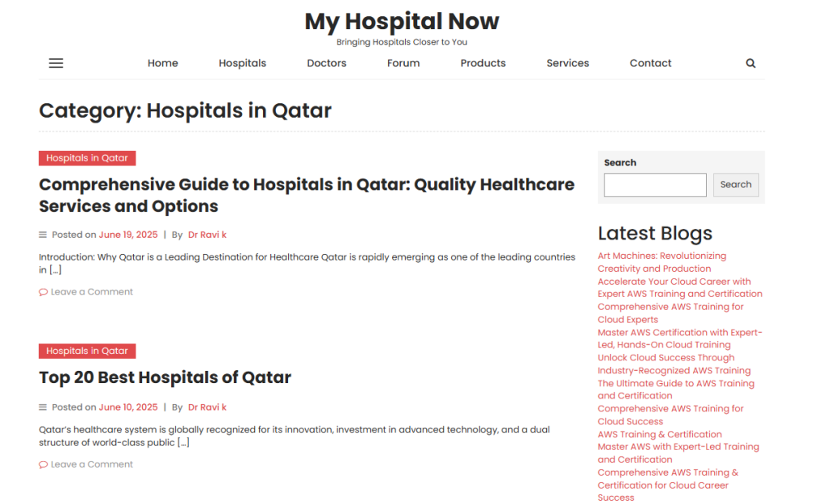Open the Products navigation item
Screen dimensions: 831x504
(x=483, y=63)
